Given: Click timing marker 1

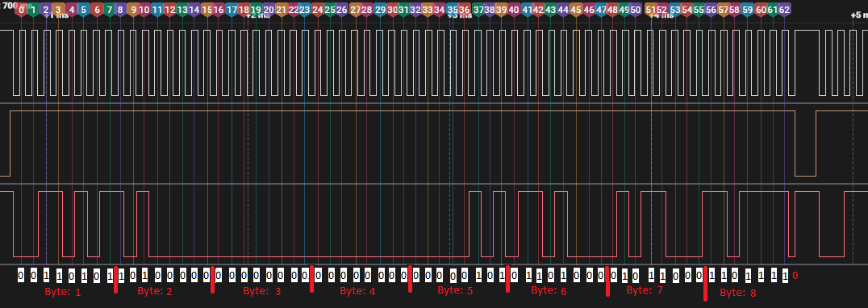Looking at the screenshot, I should (x=33, y=10).
